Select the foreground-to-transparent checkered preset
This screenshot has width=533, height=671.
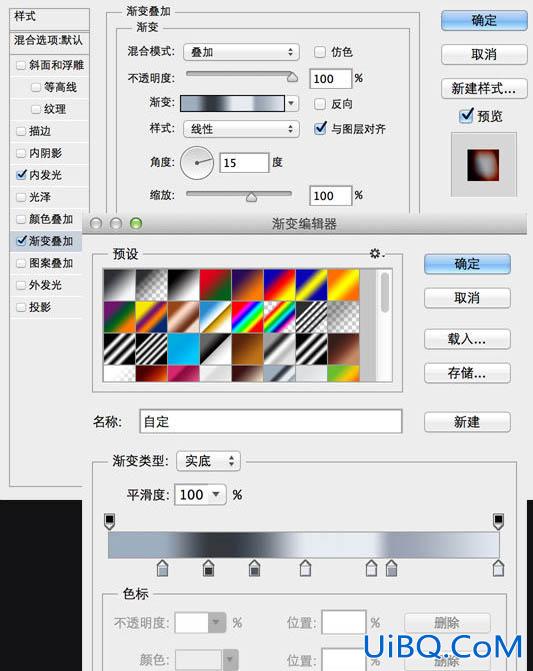coord(151,285)
